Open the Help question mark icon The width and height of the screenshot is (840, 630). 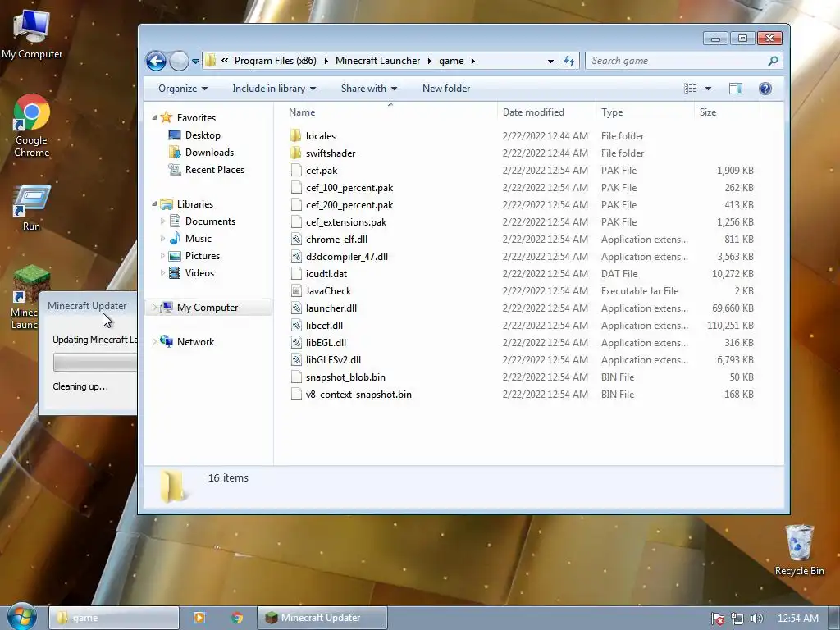765,89
